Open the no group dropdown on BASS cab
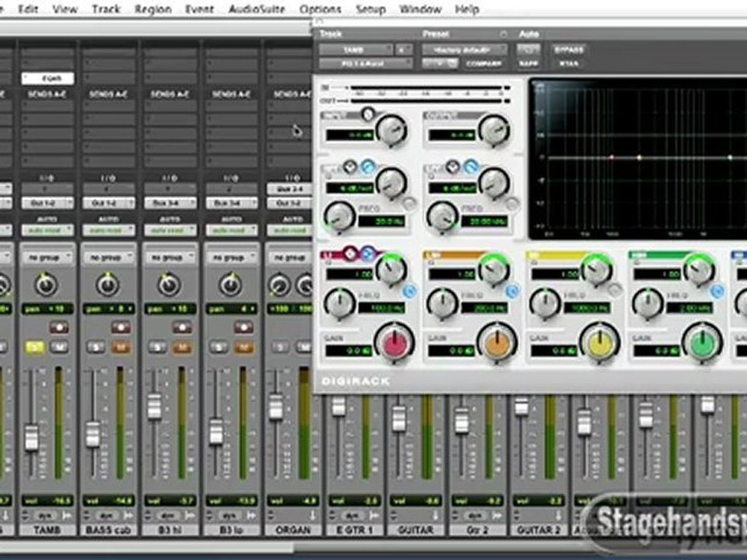The width and height of the screenshot is (747, 560). tap(108, 257)
